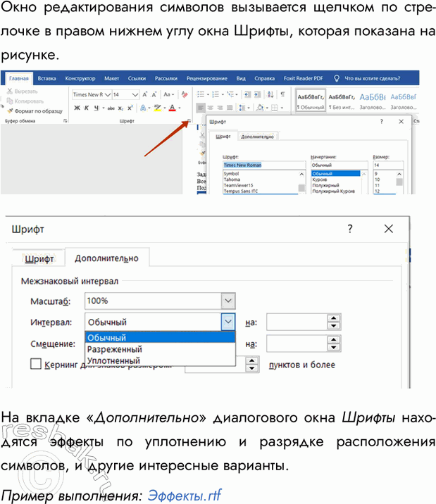Enable the Кернинг checkbox
436x504 pixels.
[36, 364]
